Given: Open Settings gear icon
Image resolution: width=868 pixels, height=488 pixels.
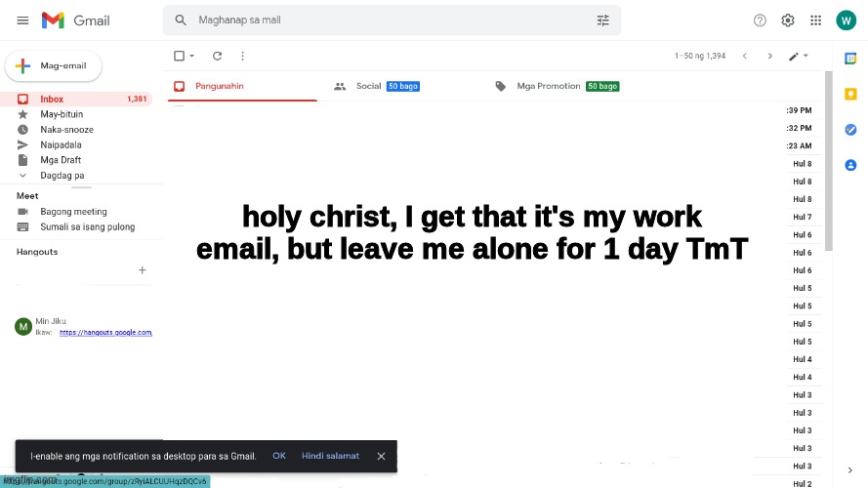Looking at the screenshot, I should tap(788, 20).
